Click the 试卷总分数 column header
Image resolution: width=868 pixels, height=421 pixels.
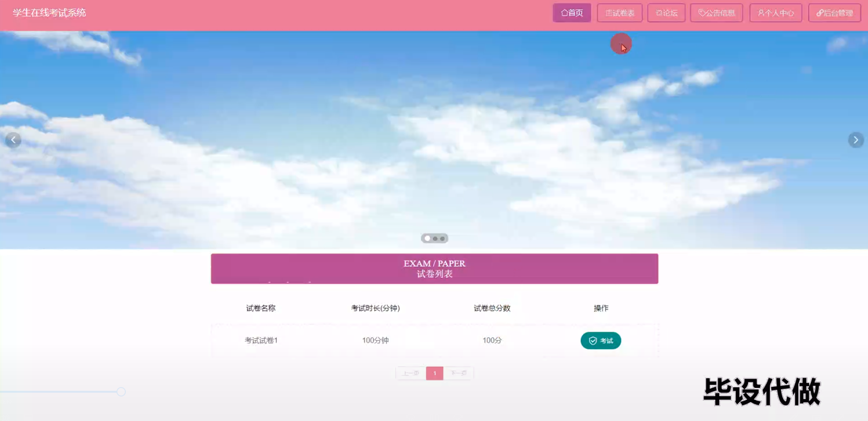[492, 308]
